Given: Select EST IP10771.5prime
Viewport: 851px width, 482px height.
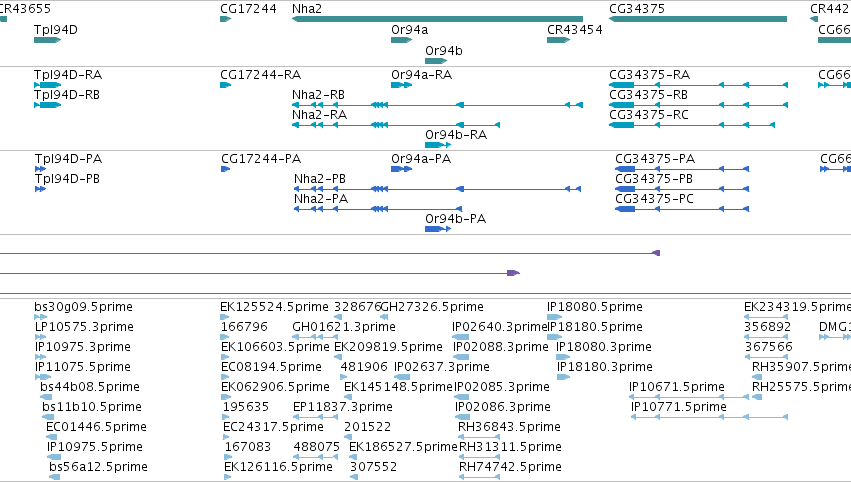Looking at the screenshot, I should tap(678, 408).
